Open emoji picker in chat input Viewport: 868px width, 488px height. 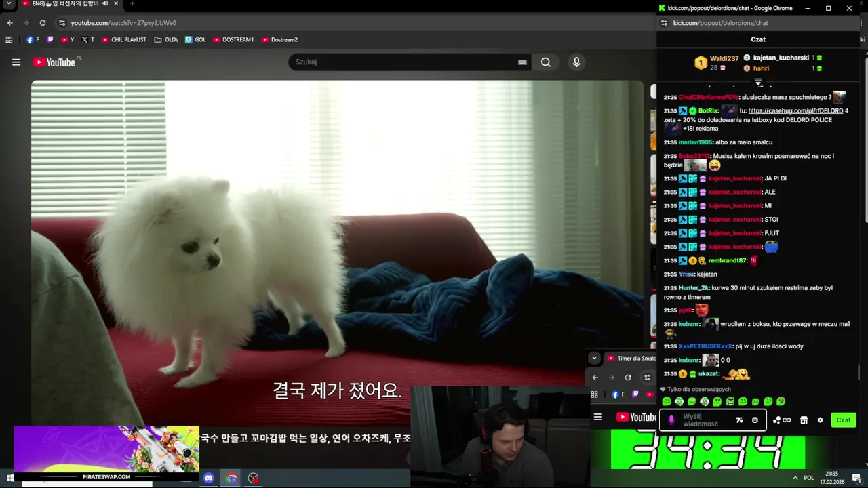coord(755,420)
